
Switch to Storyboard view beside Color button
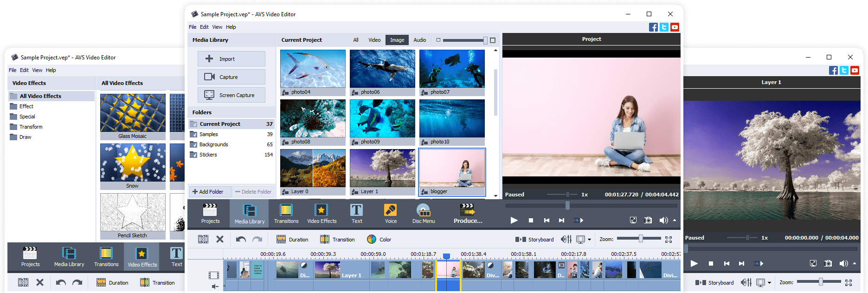(x=534, y=240)
